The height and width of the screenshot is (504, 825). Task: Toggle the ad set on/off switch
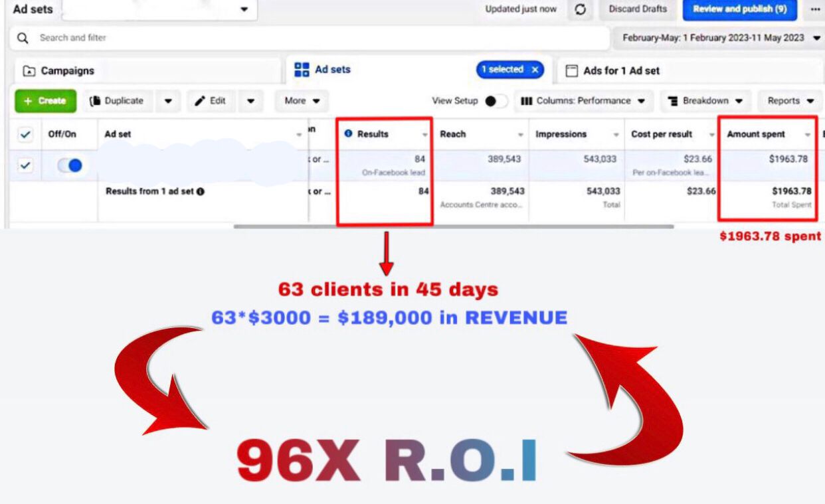point(70,165)
